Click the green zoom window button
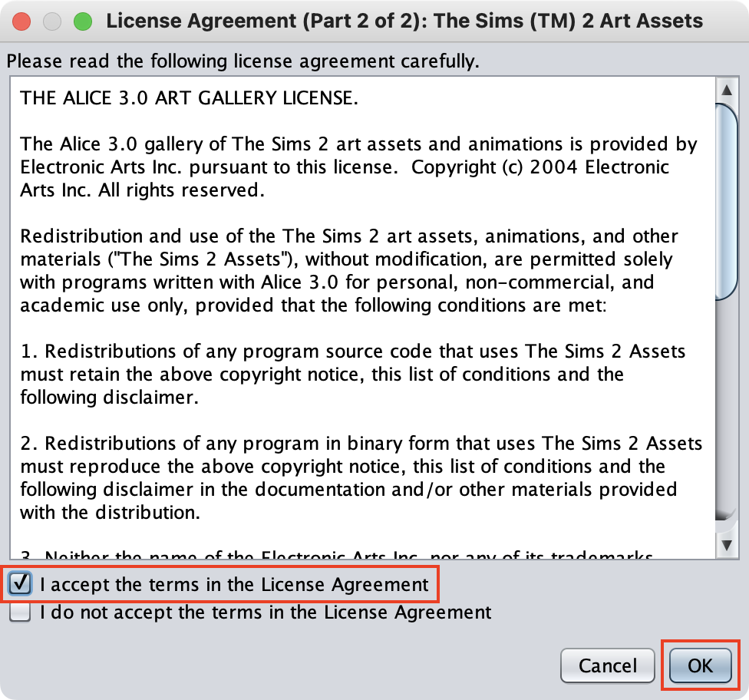 tap(81, 21)
